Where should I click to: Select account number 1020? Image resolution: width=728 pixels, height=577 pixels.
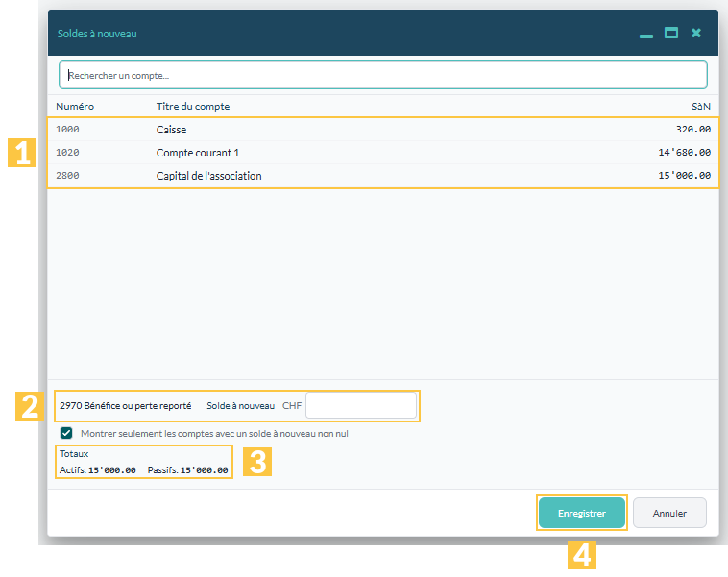[67, 153]
